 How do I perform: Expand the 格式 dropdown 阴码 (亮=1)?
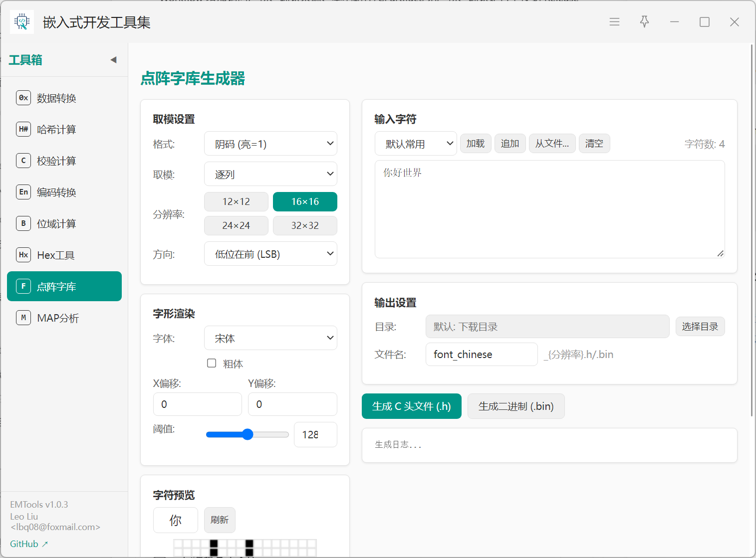270,144
